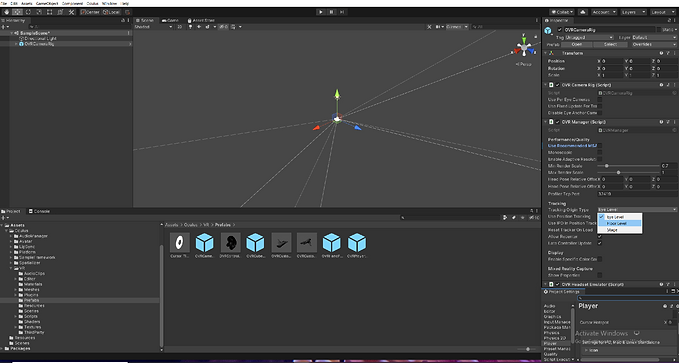
Task: Open cloud services icon
Action: click(x=583, y=12)
